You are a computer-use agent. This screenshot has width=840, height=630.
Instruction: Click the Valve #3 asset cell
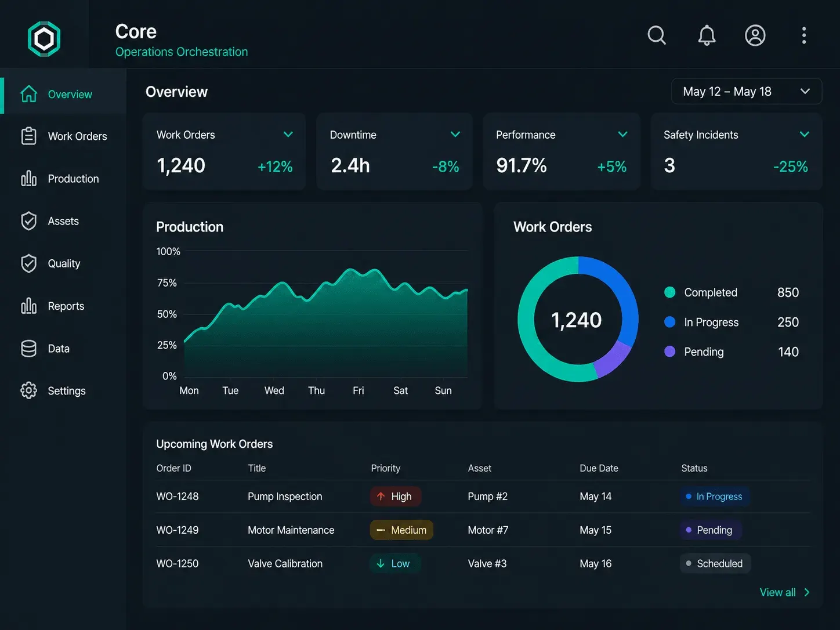(487, 564)
